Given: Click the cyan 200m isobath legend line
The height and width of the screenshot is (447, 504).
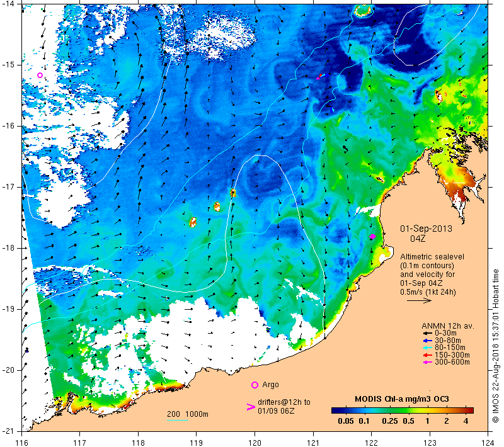Looking at the screenshot, I should click(x=178, y=420).
